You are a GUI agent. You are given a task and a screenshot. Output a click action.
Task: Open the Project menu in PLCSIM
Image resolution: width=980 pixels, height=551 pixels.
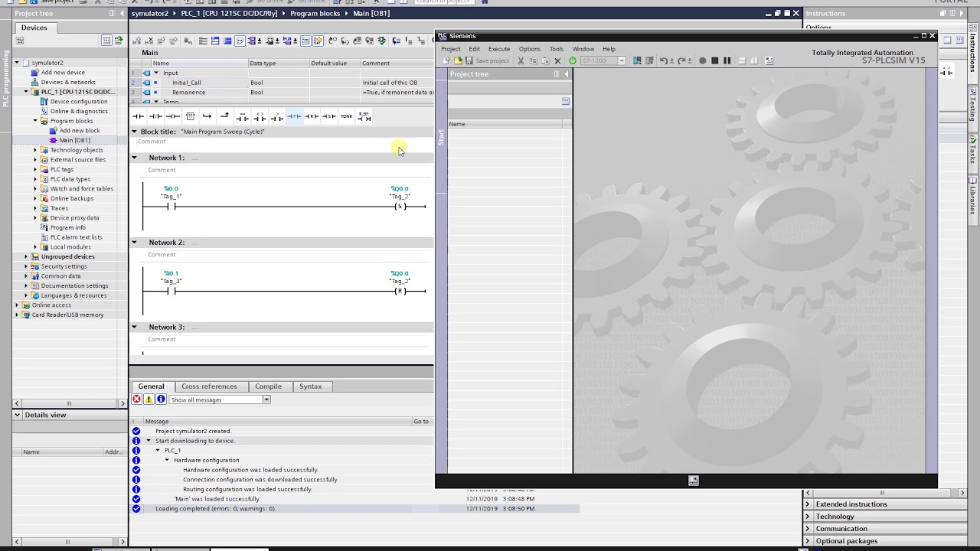(x=451, y=49)
